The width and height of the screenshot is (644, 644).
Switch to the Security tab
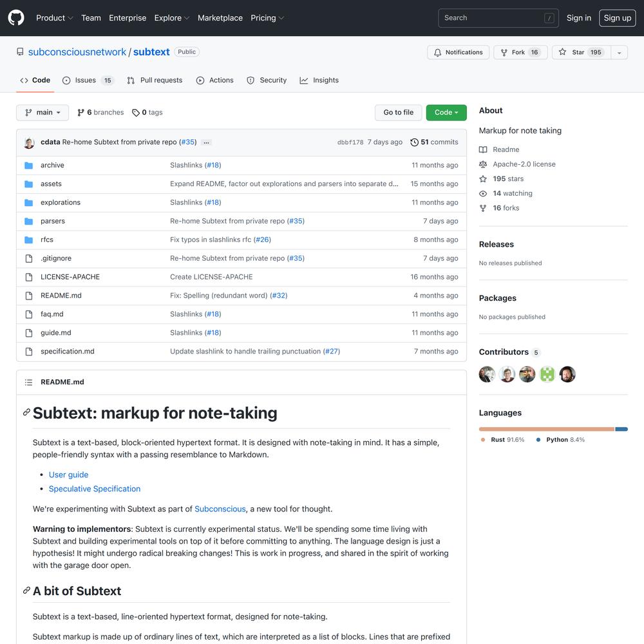pyautogui.click(x=267, y=80)
